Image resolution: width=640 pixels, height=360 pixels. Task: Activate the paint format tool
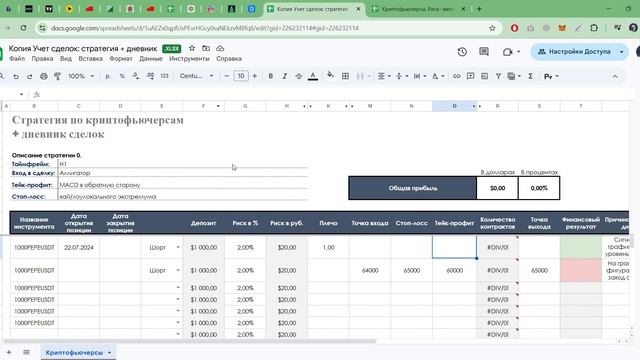58,76
